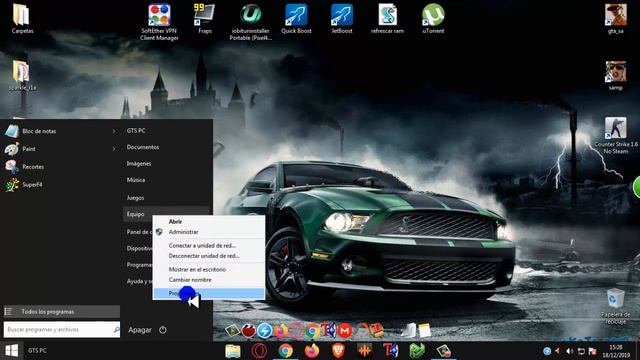640x360 pixels.
Task: Open Opera browser from the taskbar
Action: point(259,351)
